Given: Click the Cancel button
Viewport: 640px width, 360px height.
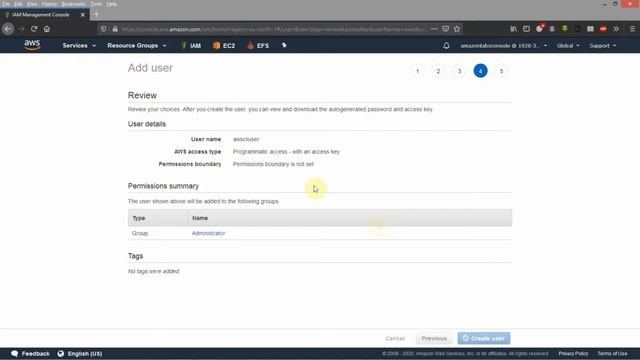Looking at the screenshot, I should (x=395, y=338).
